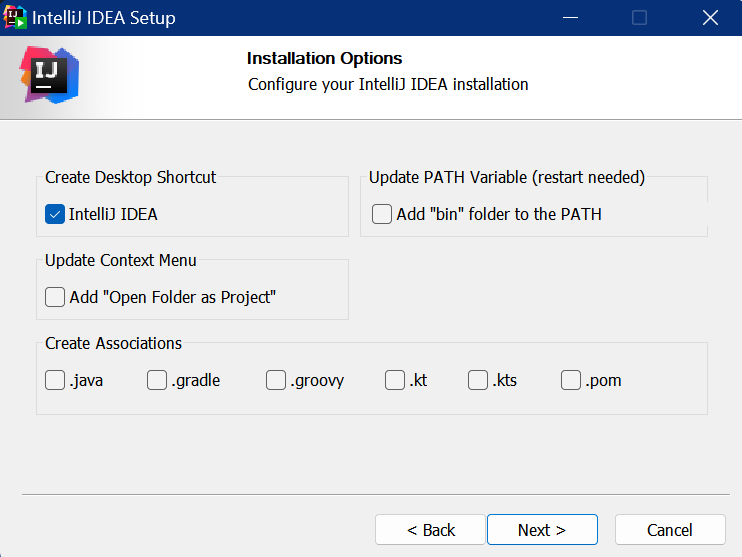The width and height of the screenshot is (742, 557).
Task: Enable Add "Open Folder as Project" option
Action: (x=55, y=298)
